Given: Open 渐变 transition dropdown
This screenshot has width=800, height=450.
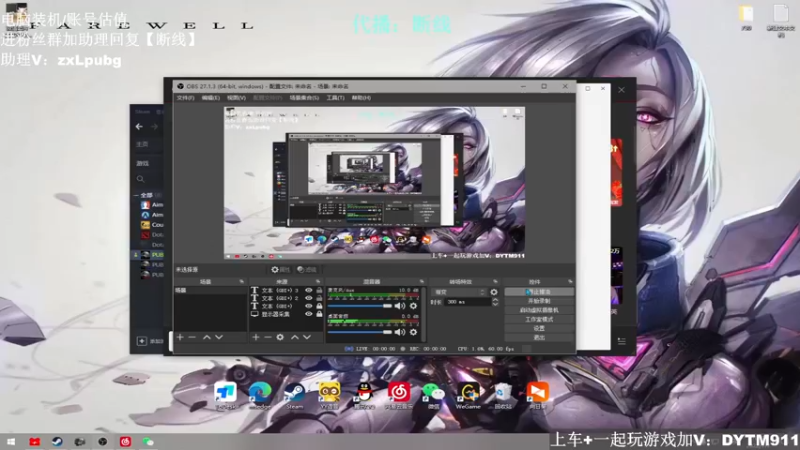Looking at the screenshot, I should (459, 292).
